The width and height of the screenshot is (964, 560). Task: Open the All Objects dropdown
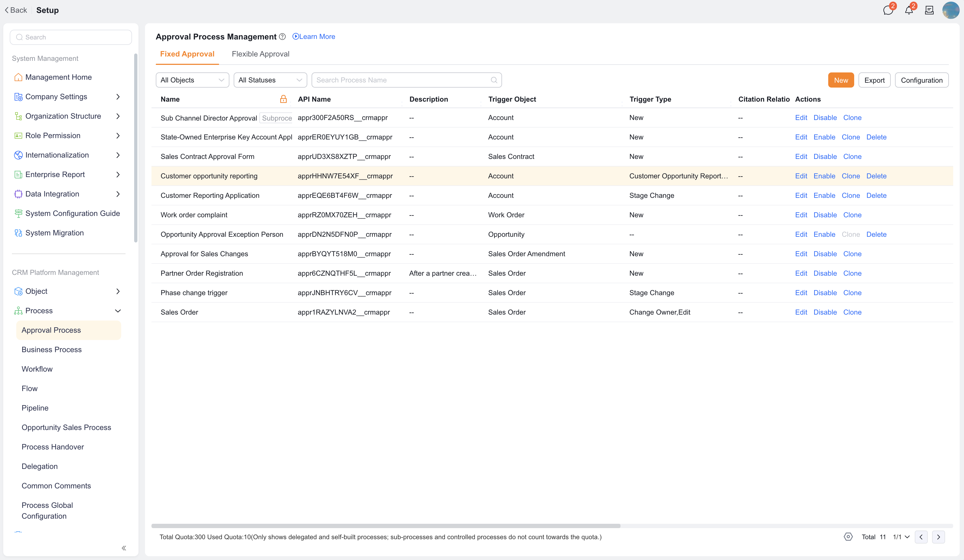(192, 80)
